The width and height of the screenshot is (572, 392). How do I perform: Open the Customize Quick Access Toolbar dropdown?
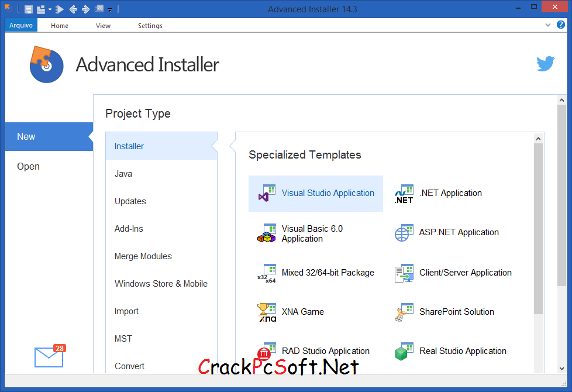(x=109, y=10)
